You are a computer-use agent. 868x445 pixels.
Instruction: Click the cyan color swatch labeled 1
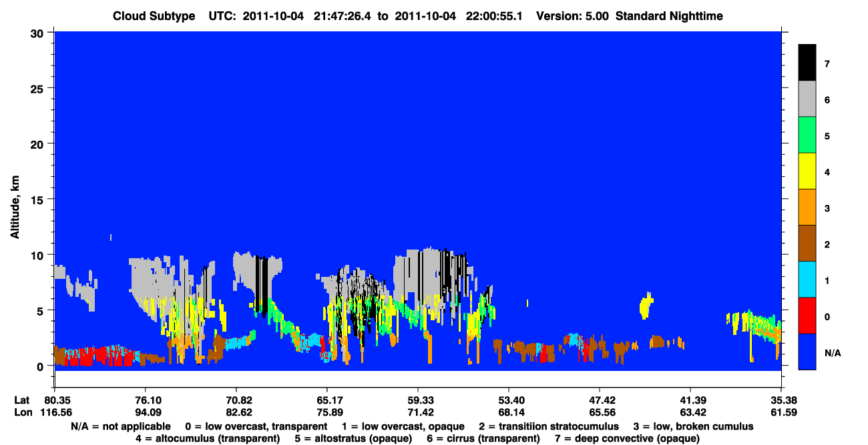[x=807, y=279]
